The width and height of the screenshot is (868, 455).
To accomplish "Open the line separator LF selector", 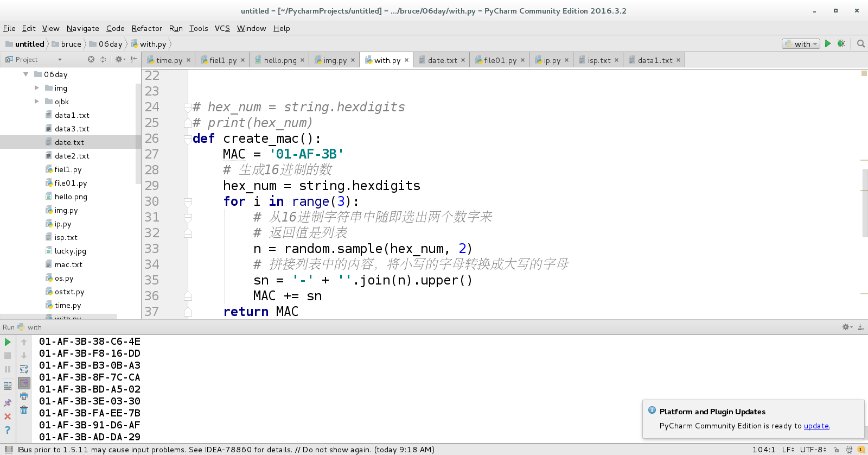I will click(x=789, y=450).
